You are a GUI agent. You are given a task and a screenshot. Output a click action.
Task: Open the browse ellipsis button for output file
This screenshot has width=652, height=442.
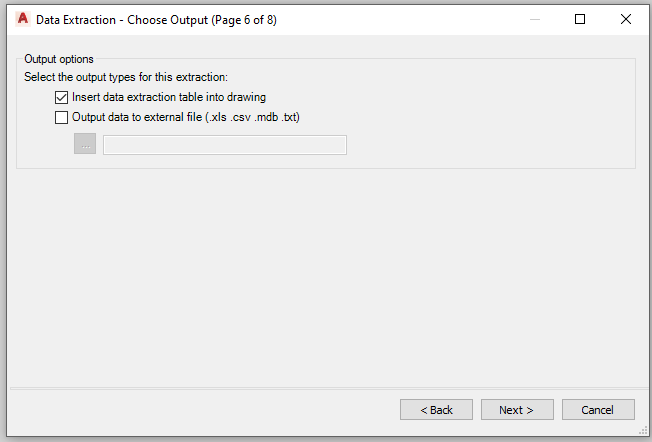pos(85,144)
